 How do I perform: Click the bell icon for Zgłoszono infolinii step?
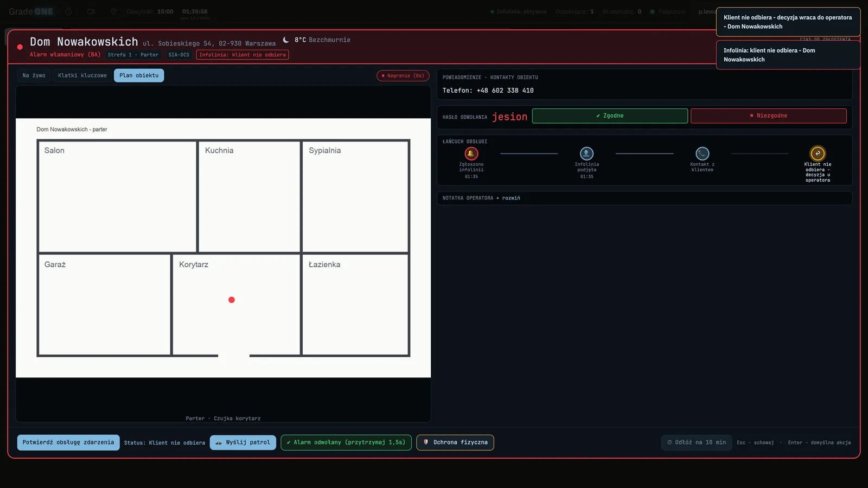pyautogui.click(x=471, y=153)
